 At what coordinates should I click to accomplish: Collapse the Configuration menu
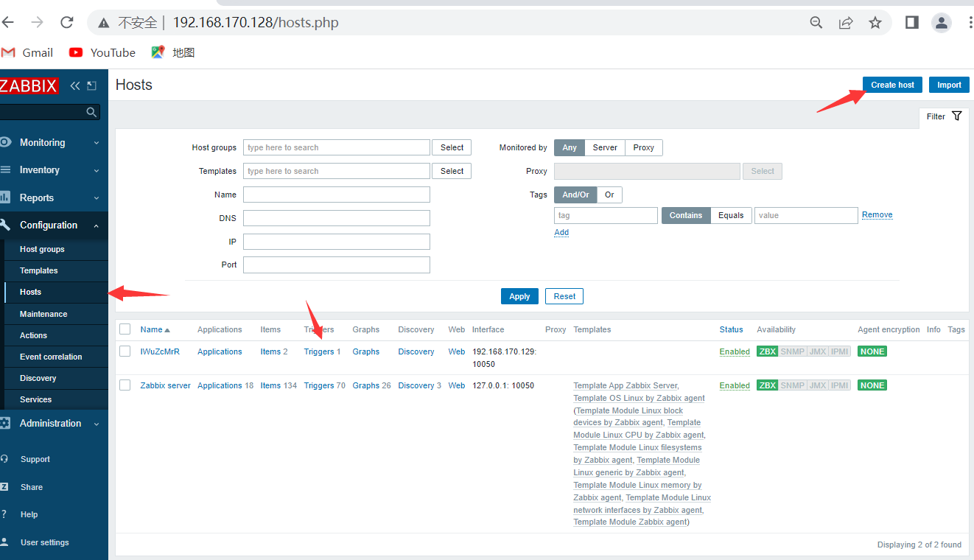54,225
